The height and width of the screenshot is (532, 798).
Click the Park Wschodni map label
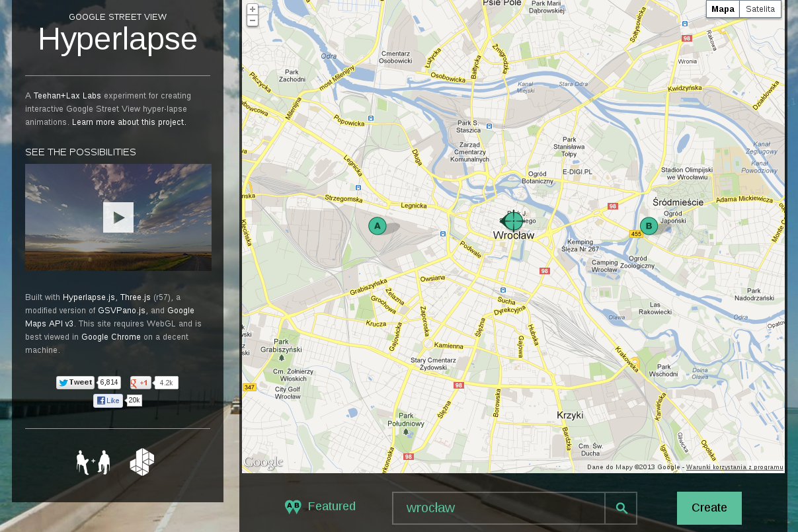point(663,370)
